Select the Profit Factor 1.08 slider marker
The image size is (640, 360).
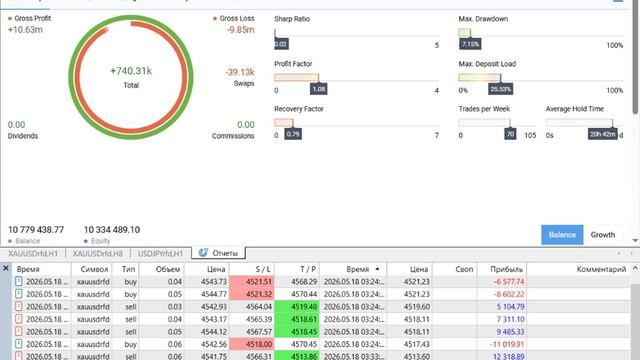coord(318,89)
